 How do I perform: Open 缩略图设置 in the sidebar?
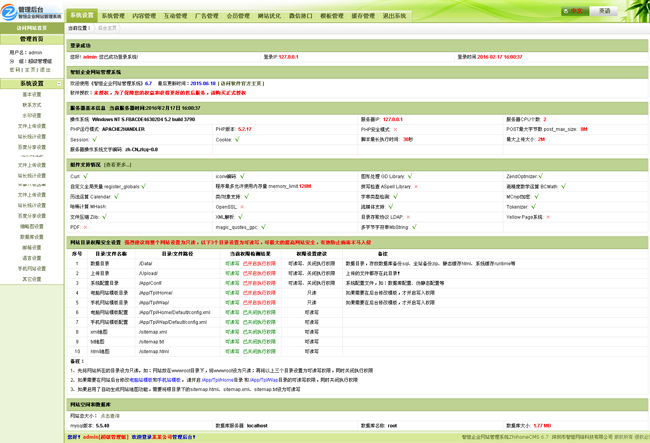[x=32, y=226]
